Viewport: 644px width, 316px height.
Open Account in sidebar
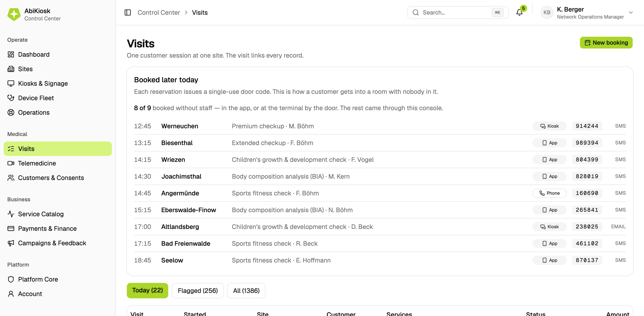(58, 294)
